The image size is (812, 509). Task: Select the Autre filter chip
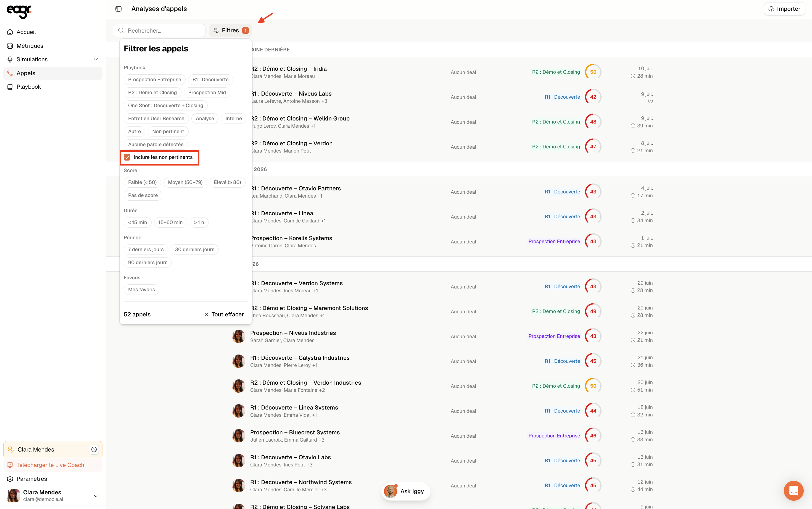134,131
